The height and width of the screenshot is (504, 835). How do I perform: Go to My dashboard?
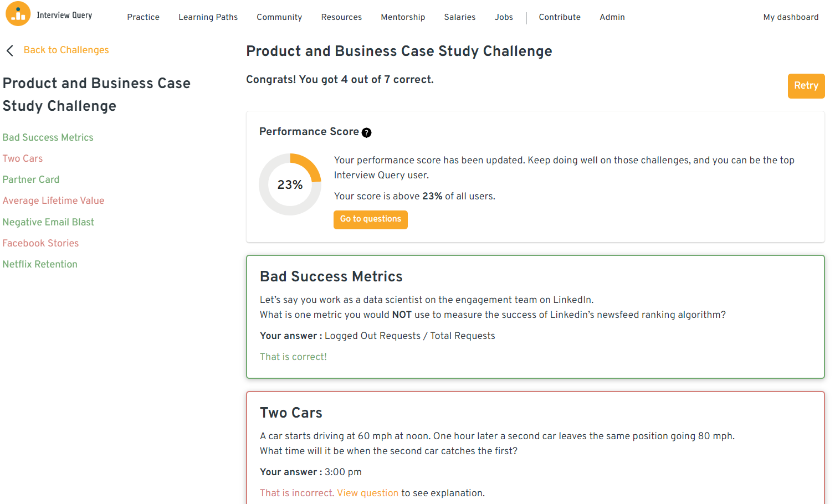click(791, 17)
